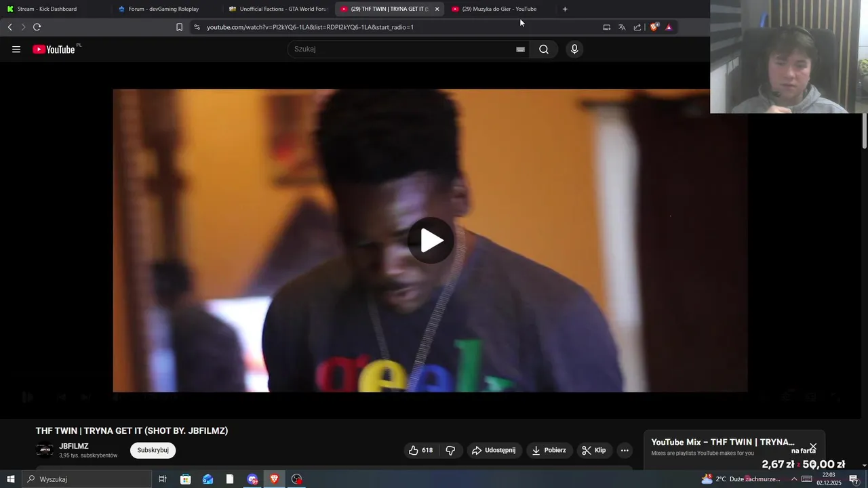Like the video with thumbs up

point(421,450)
